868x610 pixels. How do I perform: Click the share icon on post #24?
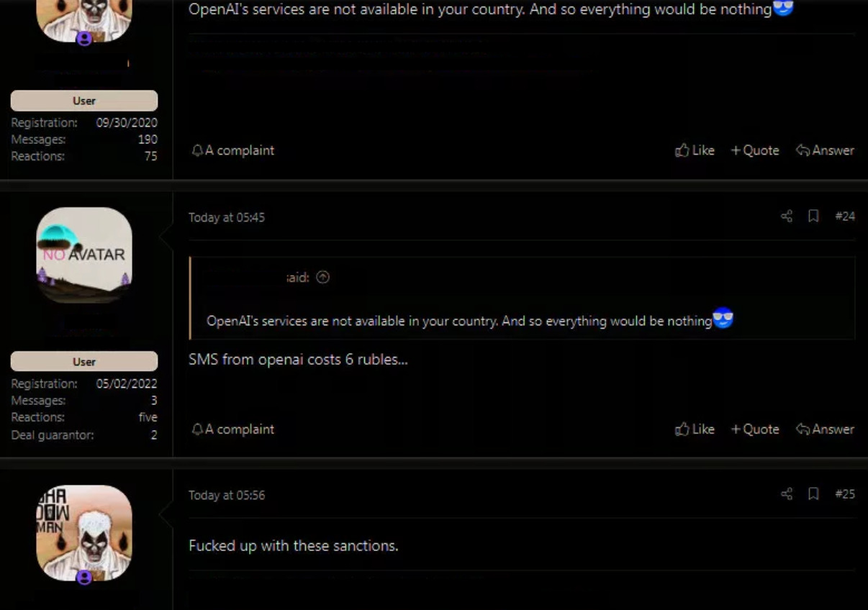787,216
